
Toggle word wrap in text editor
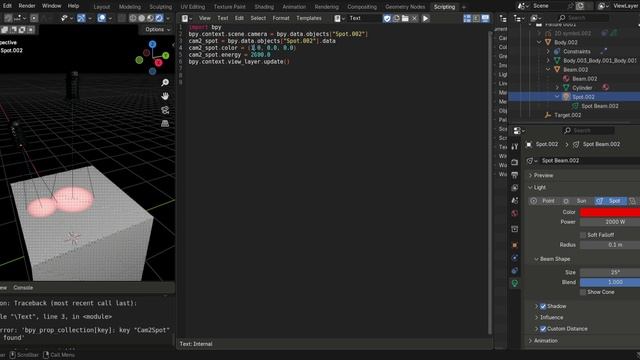coord(476,18)
